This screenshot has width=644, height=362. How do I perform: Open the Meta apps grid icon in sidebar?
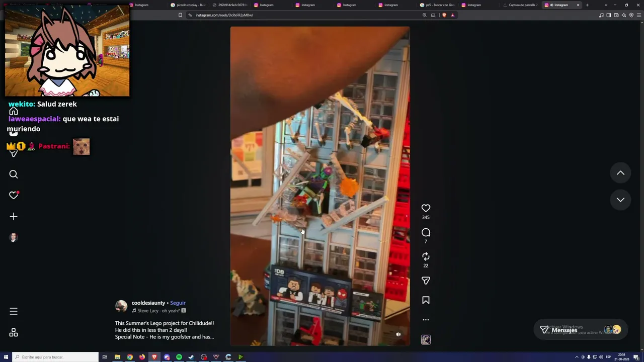point(14,333)
